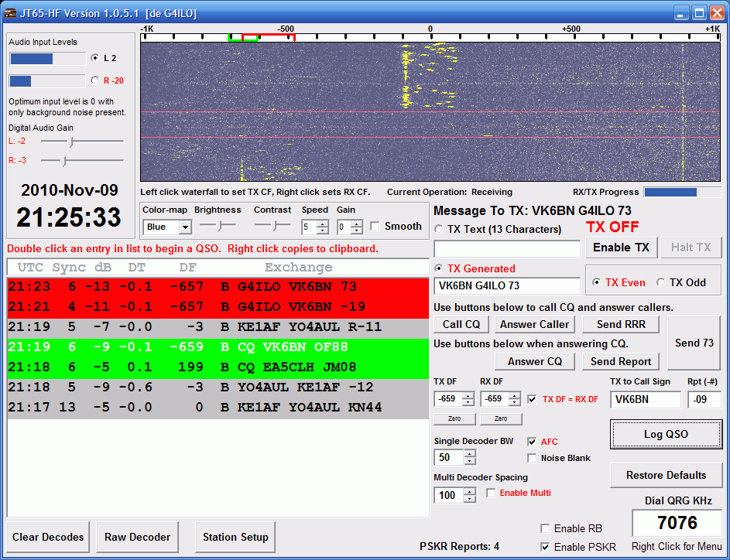Decrease Multi Decoder Spacing with down arrow
This screenshot has height=560, width=730.
(x=470, y=499)
